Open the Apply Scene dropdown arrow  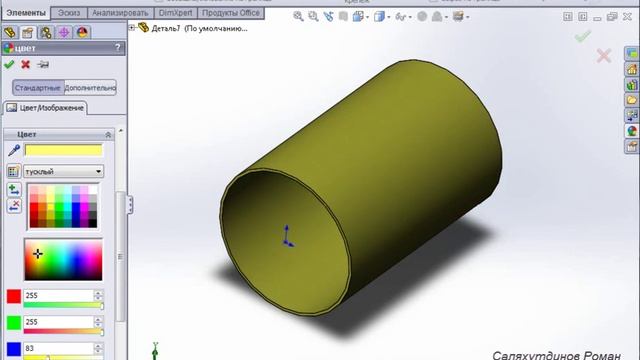pyautogui.click(x=446, y=17)
